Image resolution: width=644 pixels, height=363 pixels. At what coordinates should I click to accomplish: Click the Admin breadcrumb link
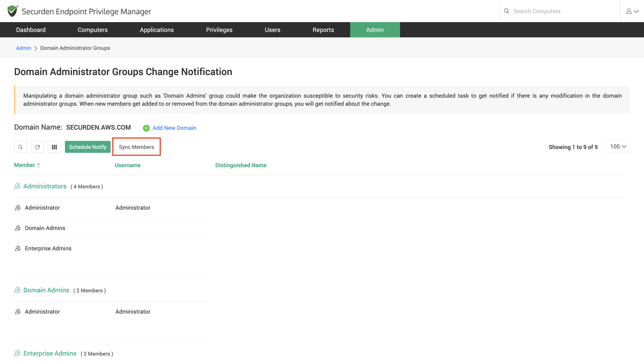click(23, 48)
